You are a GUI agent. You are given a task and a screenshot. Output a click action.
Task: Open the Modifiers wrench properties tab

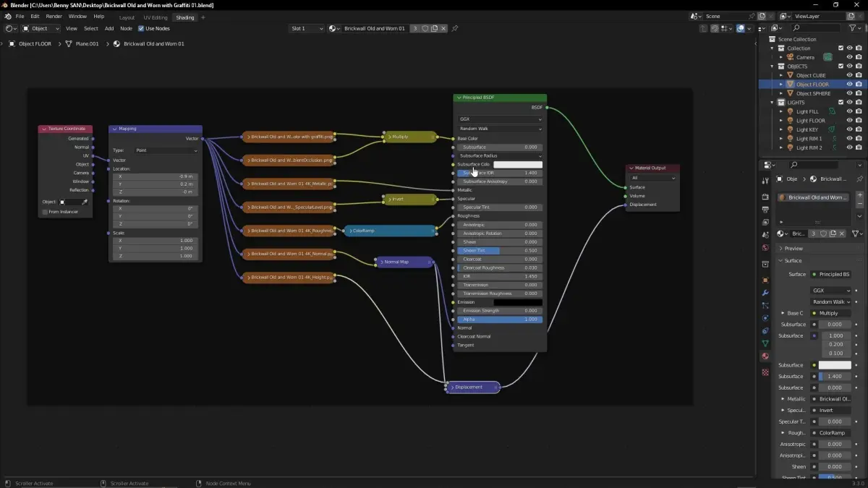coord(765,293)
